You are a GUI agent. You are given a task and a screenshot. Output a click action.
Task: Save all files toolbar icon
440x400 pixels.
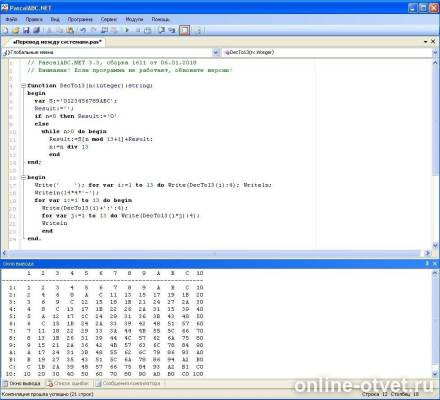click(x=36, y=30)
